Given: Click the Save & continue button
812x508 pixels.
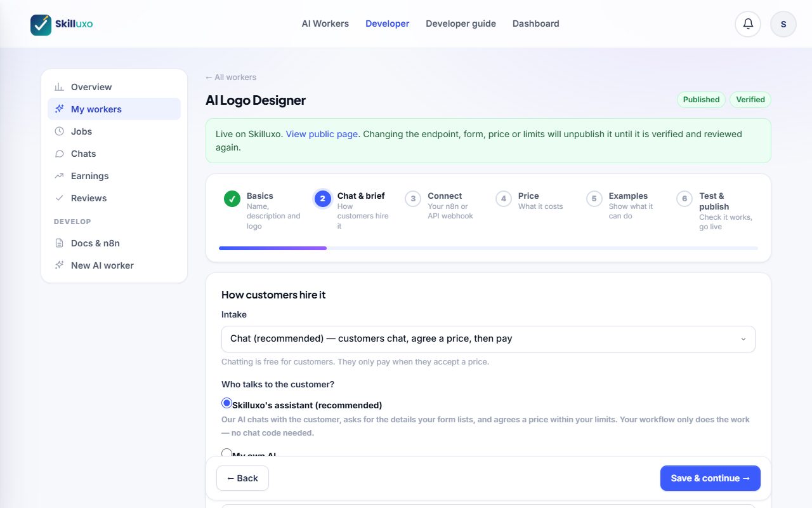Looking at the screenshot, I should pyautogui.click(x=710, y=478).
